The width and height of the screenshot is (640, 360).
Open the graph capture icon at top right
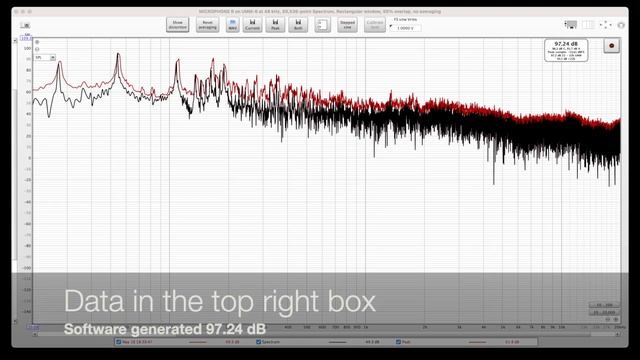point(571,25)
